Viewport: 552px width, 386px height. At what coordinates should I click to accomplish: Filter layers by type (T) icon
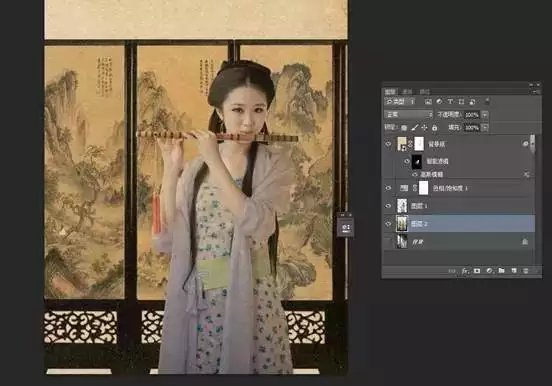click(x=450, y=101)
